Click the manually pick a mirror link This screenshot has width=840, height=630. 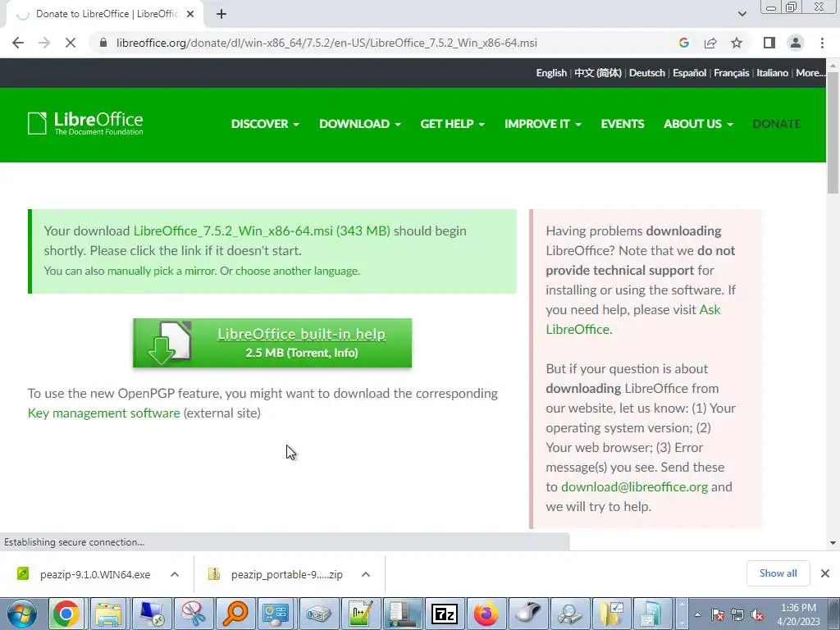click(x=160, y=271)
